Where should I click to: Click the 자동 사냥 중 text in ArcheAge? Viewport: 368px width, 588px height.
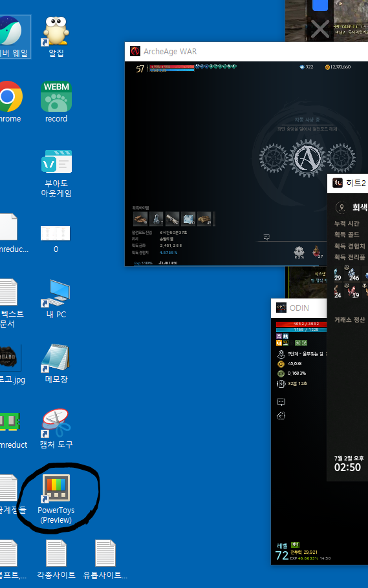(307, 120)
